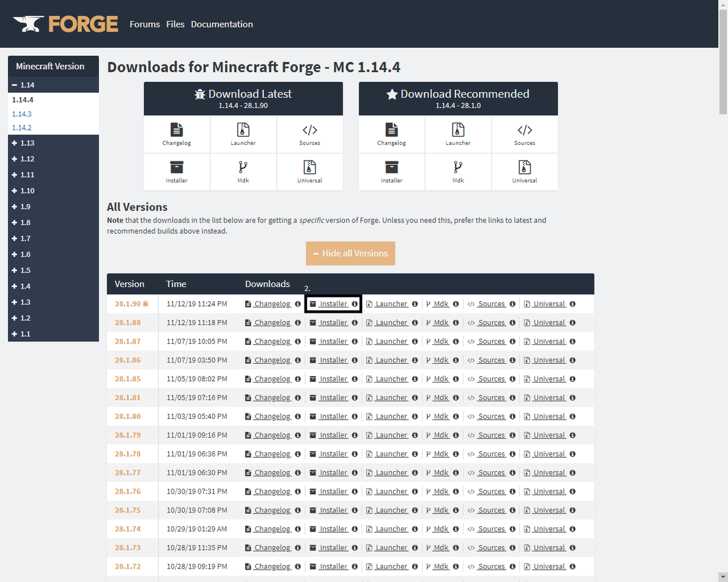Viewport: 728px width, 582px height.
Task: Expand the 1.12 version group
Action: [x=53, y=159]
